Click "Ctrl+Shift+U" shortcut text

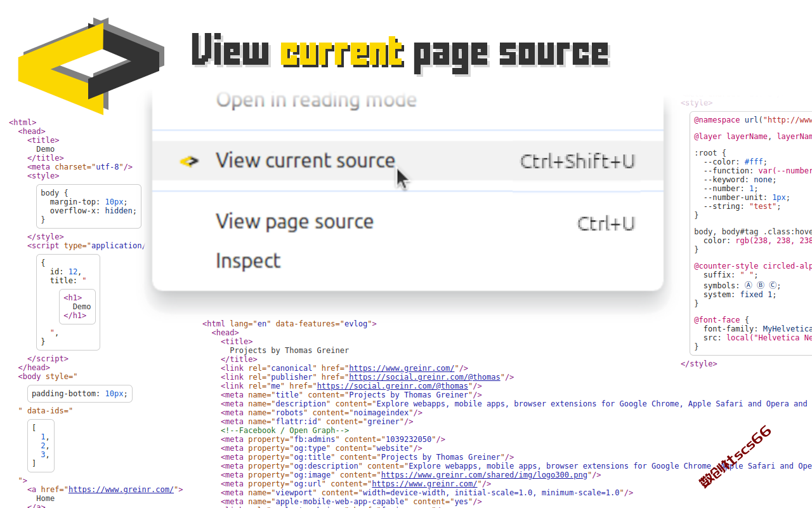[x=577, y=161]
